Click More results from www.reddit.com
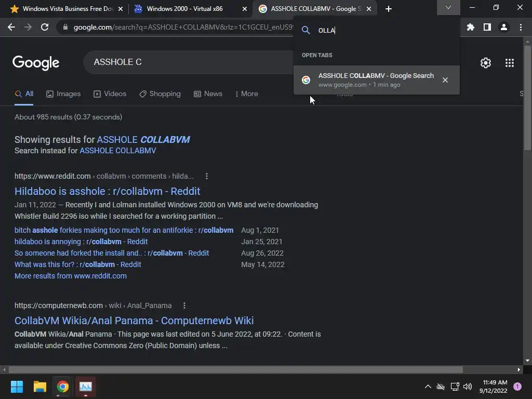Viewport: 532px width, 399px height. 71,276
